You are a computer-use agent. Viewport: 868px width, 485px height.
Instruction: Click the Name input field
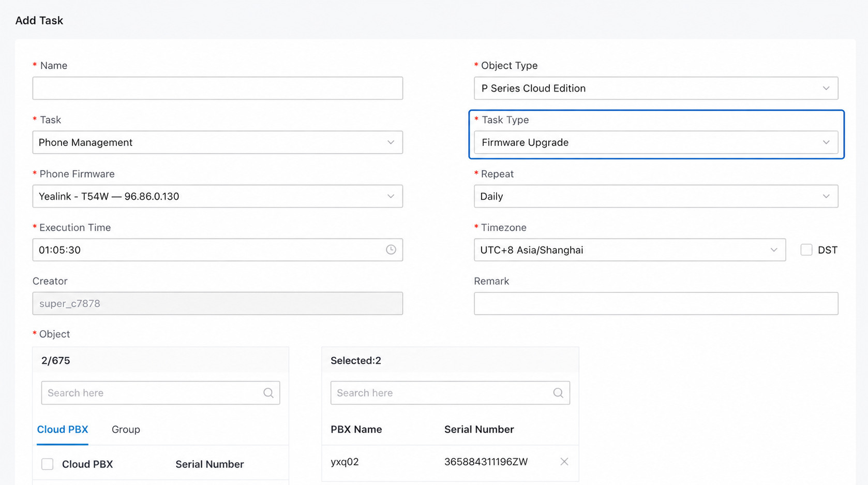click(217, 88)
